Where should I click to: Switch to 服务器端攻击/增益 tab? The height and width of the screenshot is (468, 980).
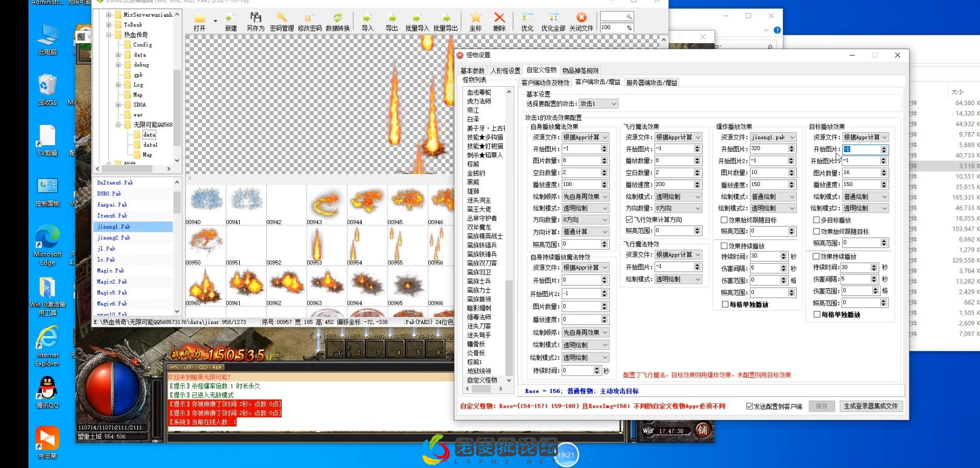coord(651,82)
